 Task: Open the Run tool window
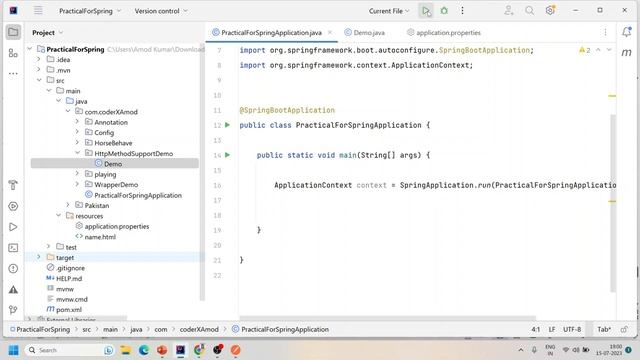[13, 227]
